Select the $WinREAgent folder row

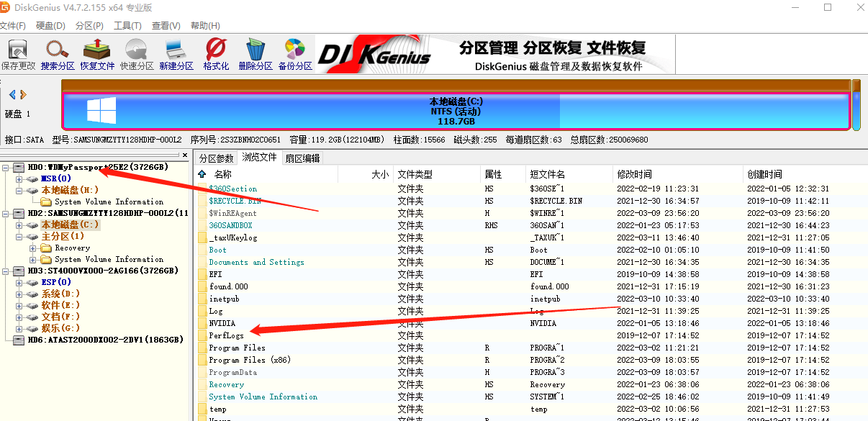[x=533, y=213]
